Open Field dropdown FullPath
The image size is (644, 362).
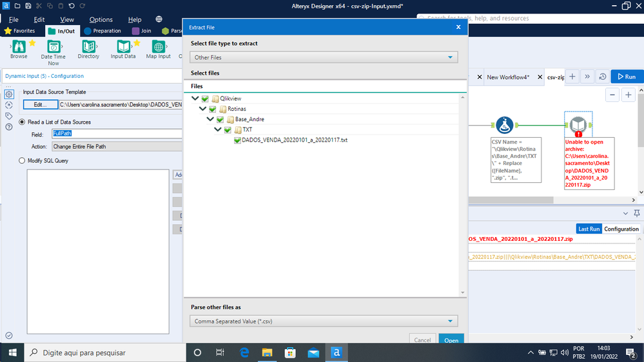click(117, 133)
